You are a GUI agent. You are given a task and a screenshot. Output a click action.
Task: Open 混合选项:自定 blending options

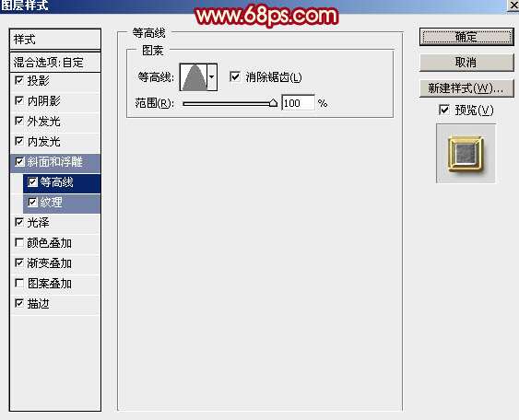pyautogui.click(x=55, y=63)
